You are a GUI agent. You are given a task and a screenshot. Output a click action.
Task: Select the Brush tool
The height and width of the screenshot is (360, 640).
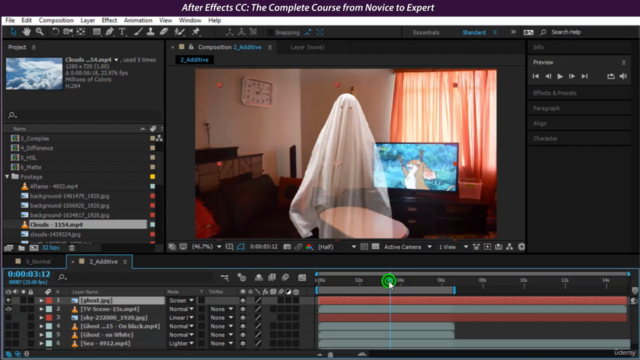[138, 32]
